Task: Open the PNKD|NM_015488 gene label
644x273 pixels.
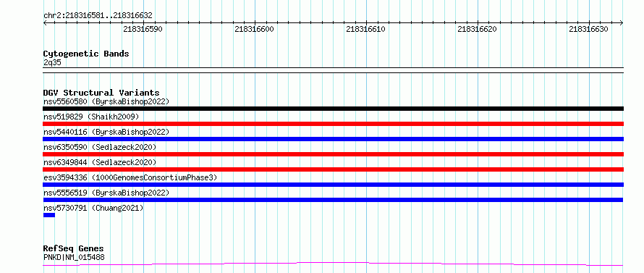Action: [74, 257]
